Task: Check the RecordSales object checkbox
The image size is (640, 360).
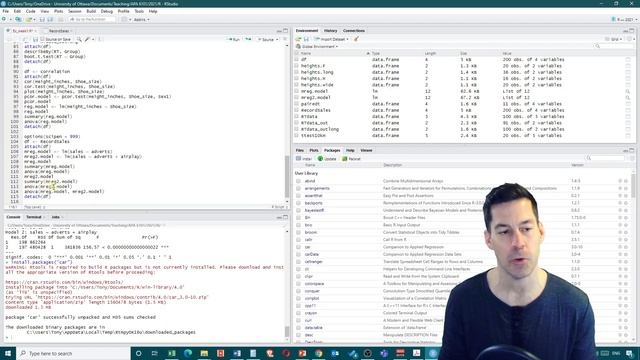Action: pos(297,110)
